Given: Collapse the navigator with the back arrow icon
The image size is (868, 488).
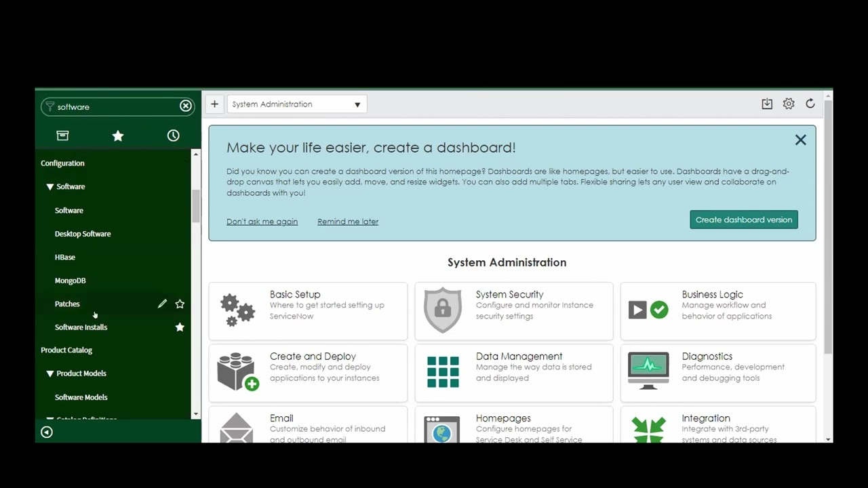Looking at the screenshot, I should tap(47, 432).
